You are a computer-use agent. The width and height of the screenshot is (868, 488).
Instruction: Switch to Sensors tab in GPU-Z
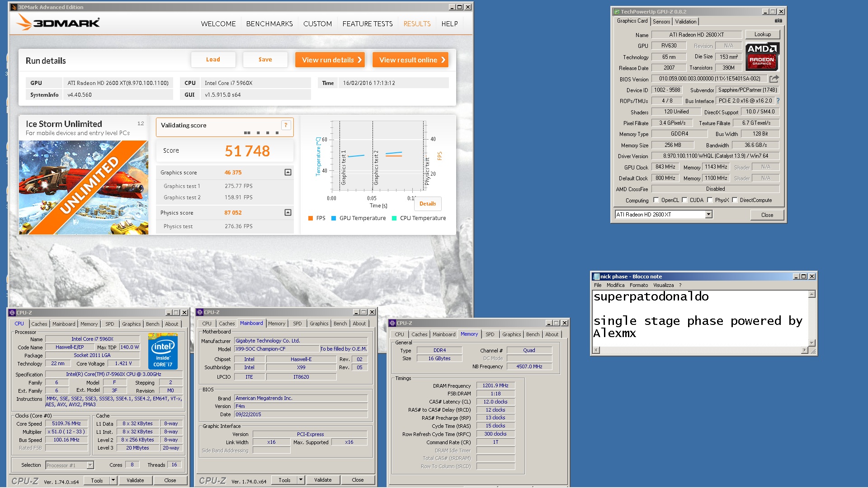click(661, 22)
